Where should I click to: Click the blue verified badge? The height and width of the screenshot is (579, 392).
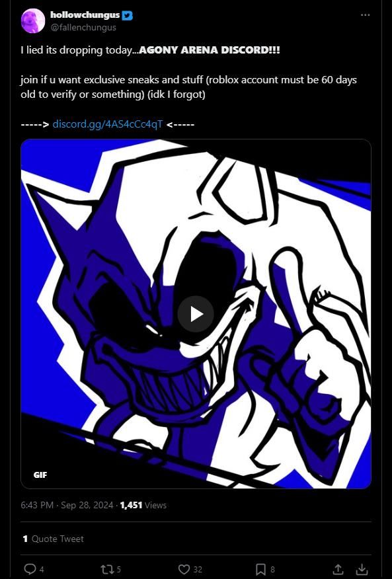pos(128,15)
